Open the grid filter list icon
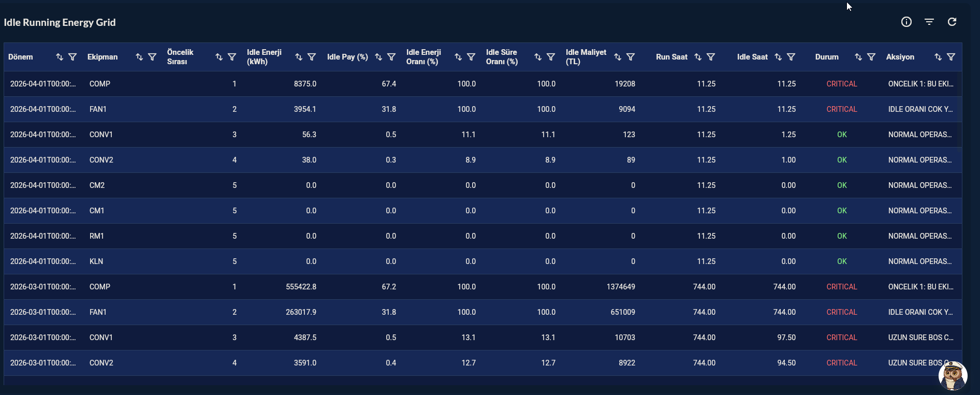Viewport: 980px width, 395px height. pos(929,22)
